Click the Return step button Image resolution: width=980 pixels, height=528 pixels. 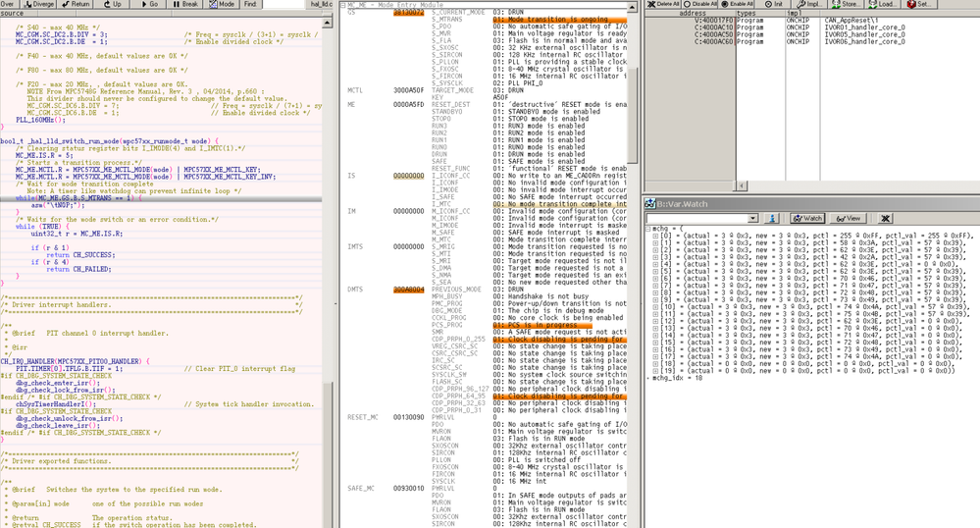click(77, 4)
